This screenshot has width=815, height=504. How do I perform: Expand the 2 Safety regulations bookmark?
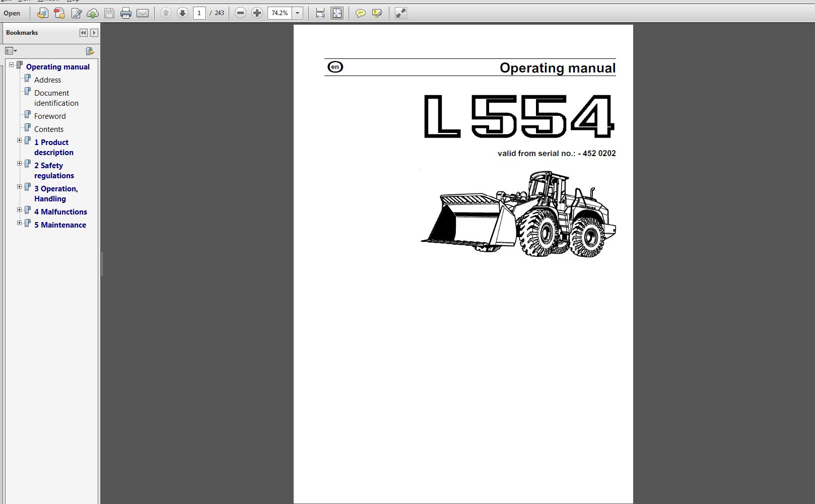(19, 163)
